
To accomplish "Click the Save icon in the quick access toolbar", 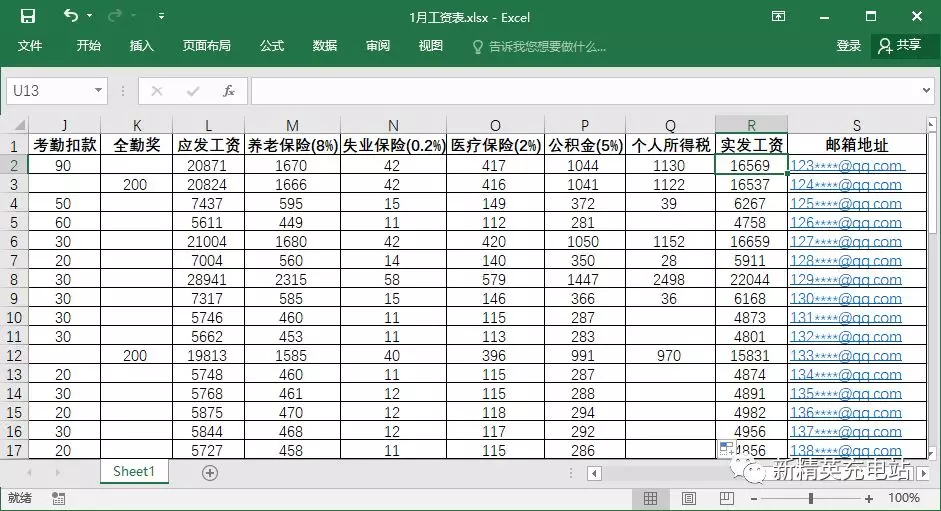I will (28, 16).
